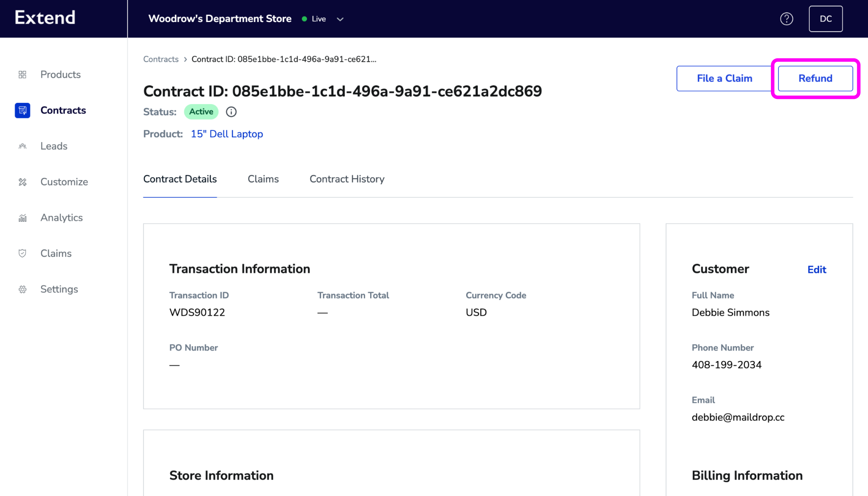Click the Customer section heading
868x496 pixels.
720,269
